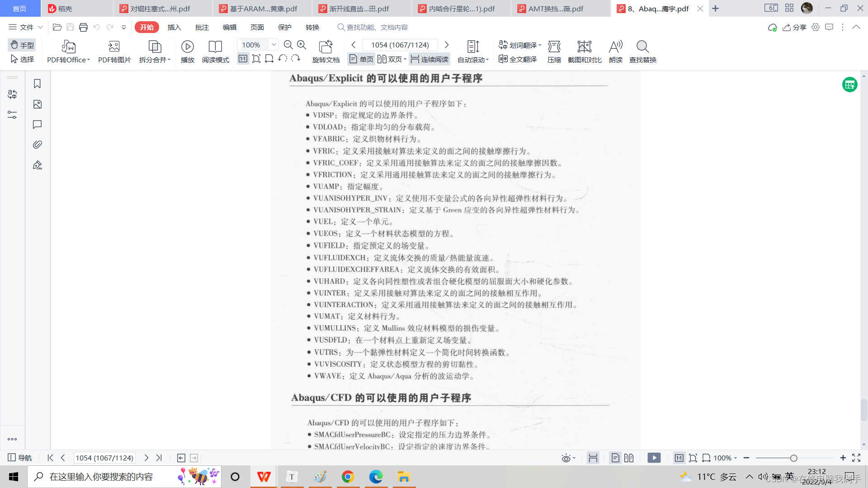Switch to the 页面 ribbon tab
The height and width of the screenshot is (488, 868).
click(x=257, y=27)
